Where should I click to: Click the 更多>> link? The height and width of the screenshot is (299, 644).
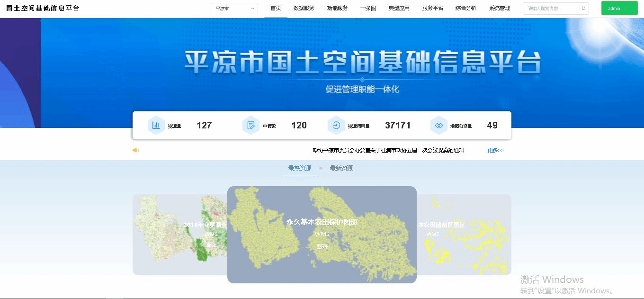[x=495, y=150]
